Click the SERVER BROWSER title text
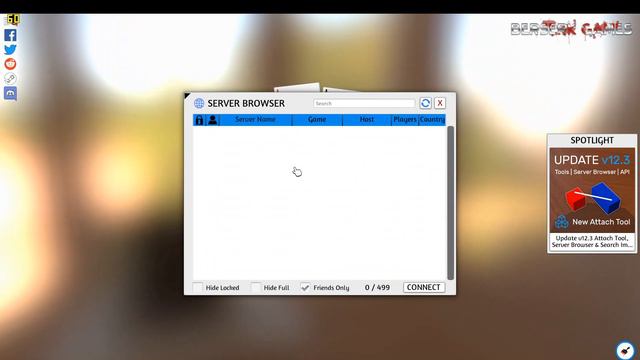640x360 pixels. [246, 103]
